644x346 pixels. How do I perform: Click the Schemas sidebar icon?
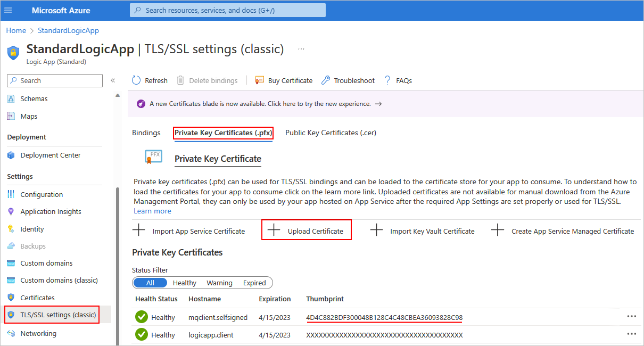click(x=11, y=98)
